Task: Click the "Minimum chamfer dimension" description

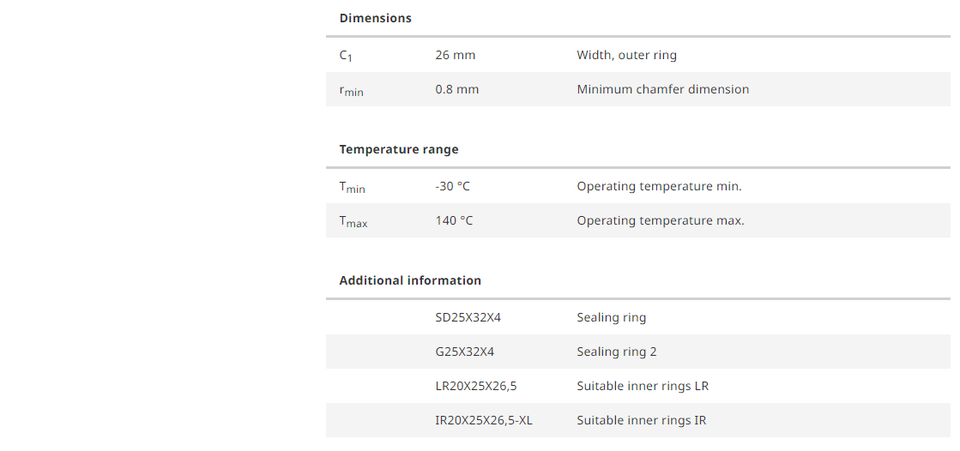Action: pos(663,89)
